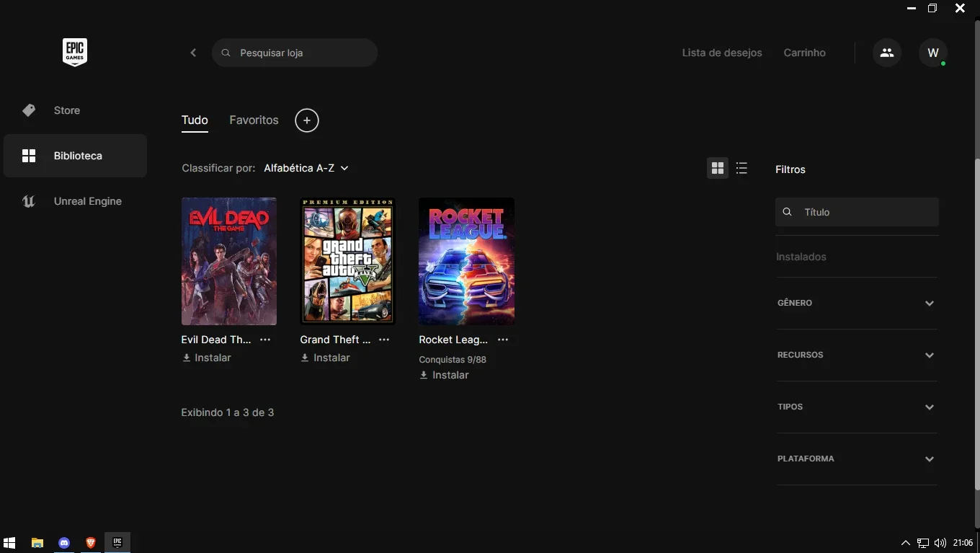Add a new collection with plus icon
This screenshot has height=553, width=980.
307,120
